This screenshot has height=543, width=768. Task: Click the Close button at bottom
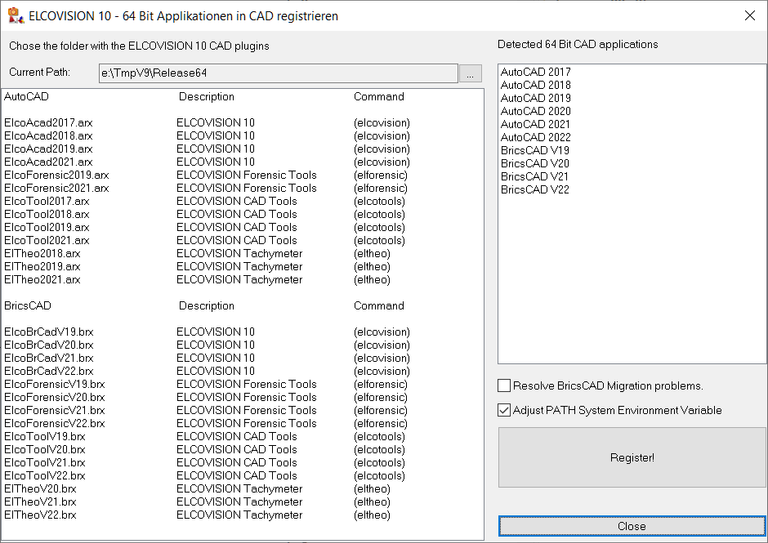[x=631, y=526]
